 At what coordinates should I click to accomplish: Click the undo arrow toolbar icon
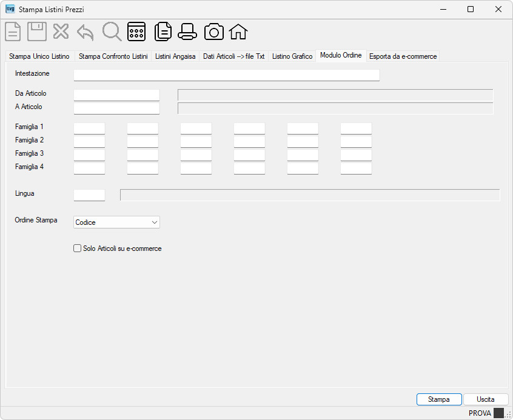85,32
